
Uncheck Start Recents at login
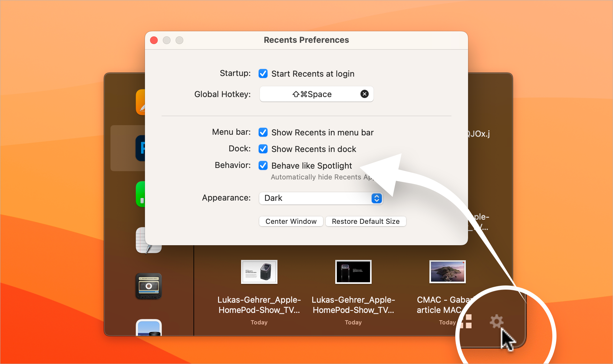click(263, 73)
